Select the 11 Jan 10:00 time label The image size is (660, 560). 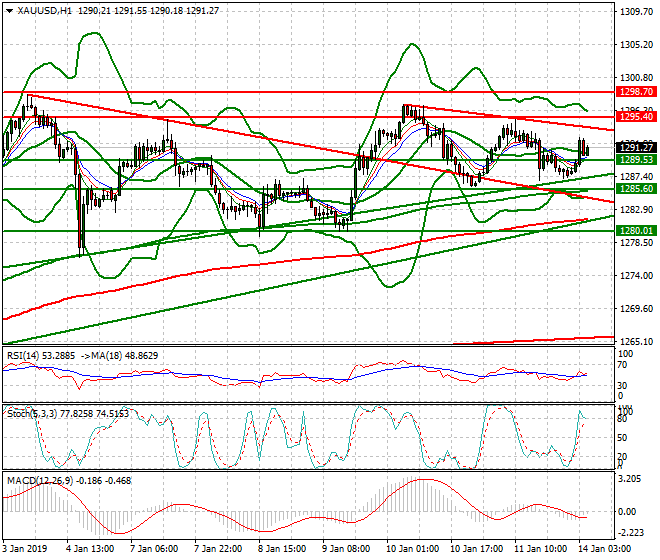coord(541,549)
